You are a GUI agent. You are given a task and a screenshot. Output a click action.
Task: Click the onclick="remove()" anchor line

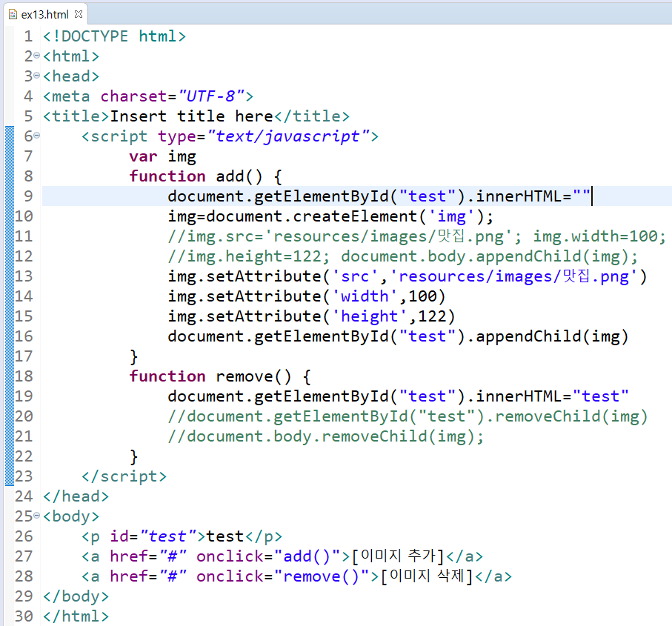pyautogui.click(x=296, y=576)
